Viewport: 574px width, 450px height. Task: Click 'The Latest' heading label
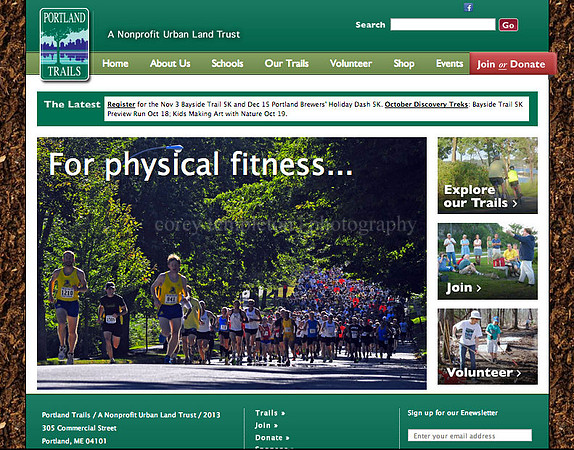[x=72, y=104]
